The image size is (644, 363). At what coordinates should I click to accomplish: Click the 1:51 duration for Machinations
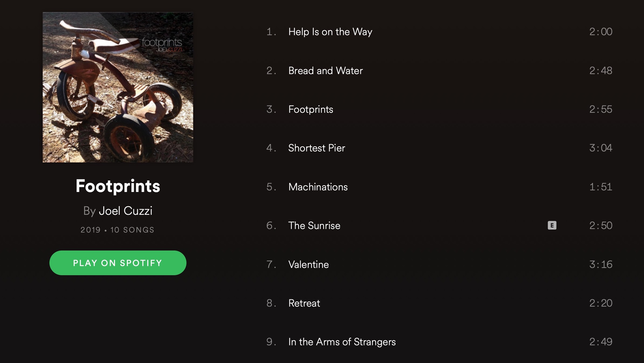(601, 187)
